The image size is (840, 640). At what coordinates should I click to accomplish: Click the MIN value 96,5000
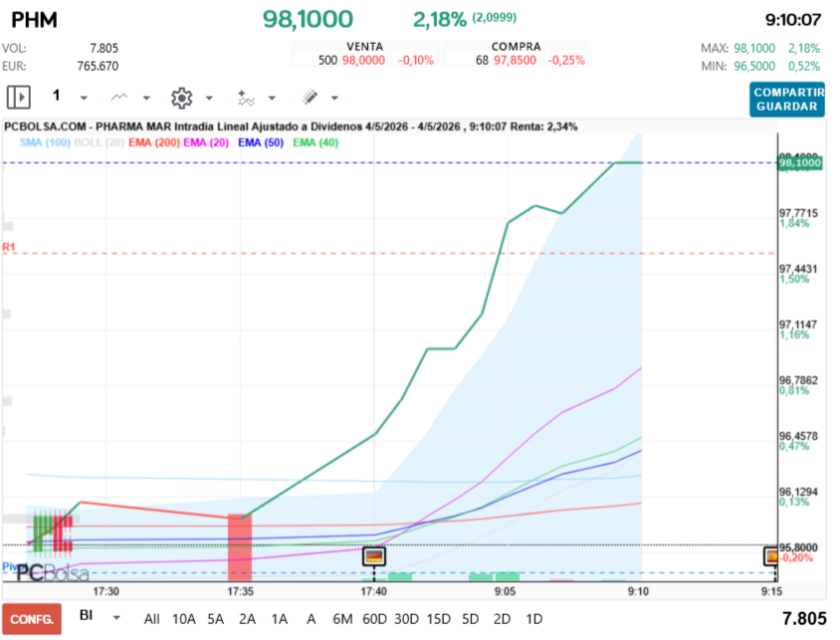(754, 67)
